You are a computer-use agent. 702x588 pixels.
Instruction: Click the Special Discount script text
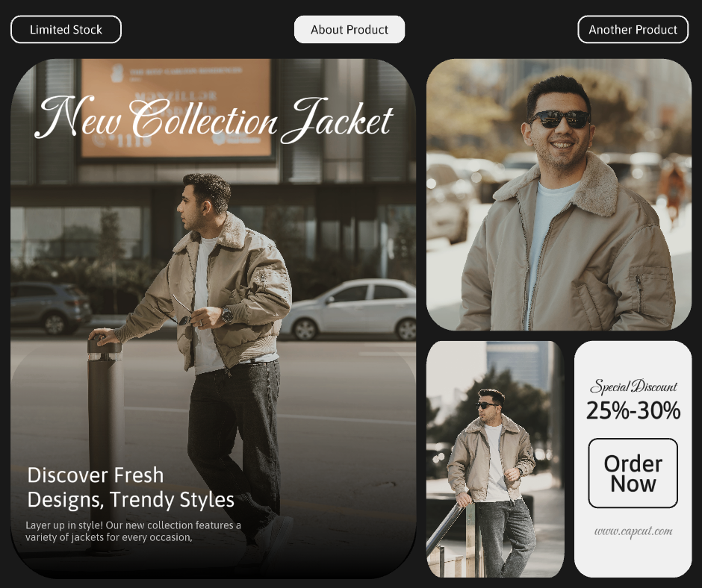click(633, 387)
